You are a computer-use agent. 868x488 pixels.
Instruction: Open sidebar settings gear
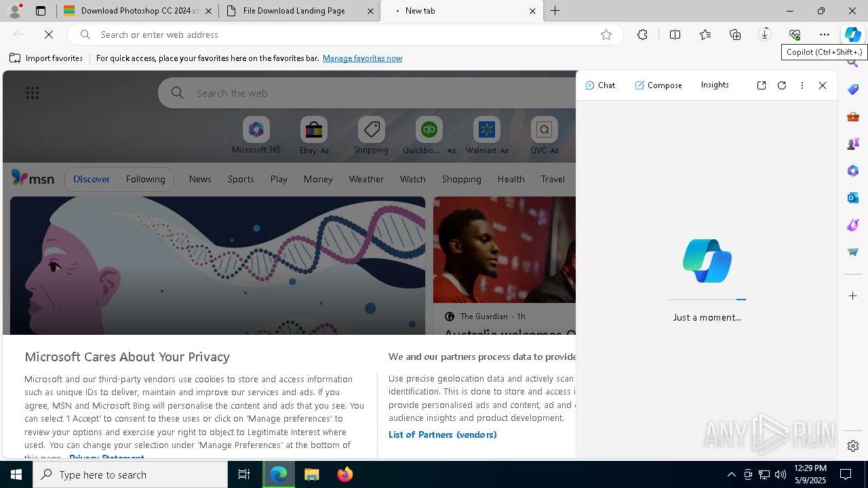(x=853, y=446)
